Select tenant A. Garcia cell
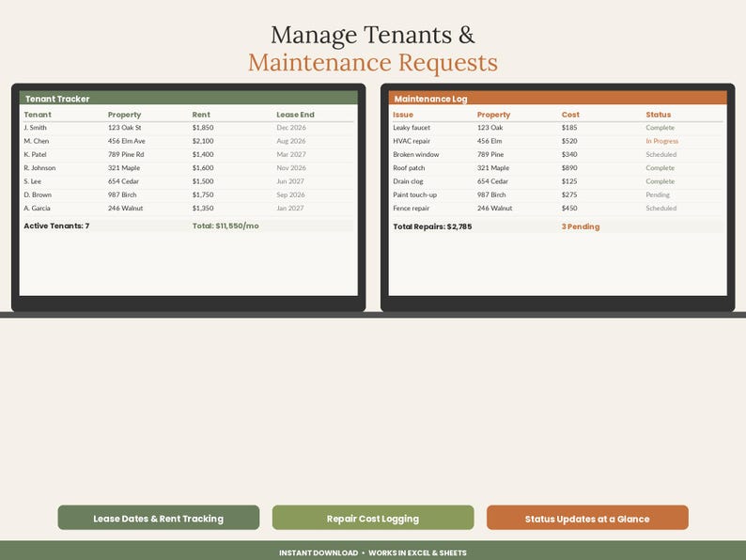The image size is (746, 560). [x=37, y=208]
